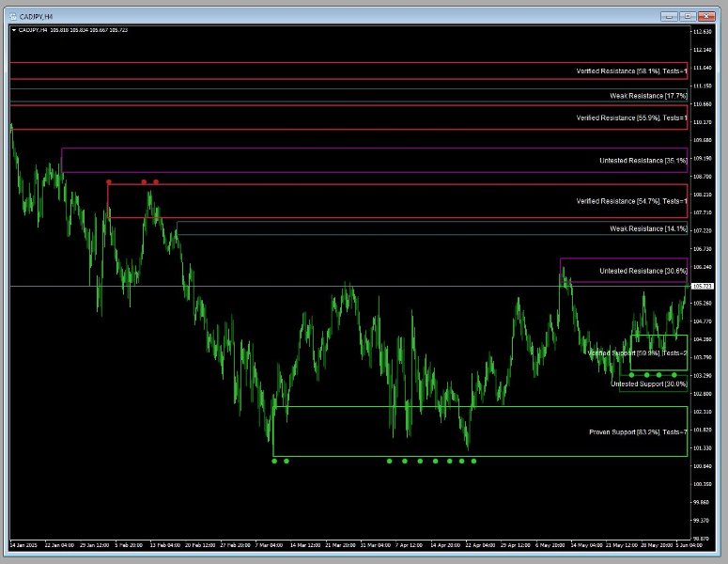Viewport: 728px width, 564px height.
Task: Select Weak Resistance [14.1%] zone label
Action: pyautogui.click(x=648, y=228)
